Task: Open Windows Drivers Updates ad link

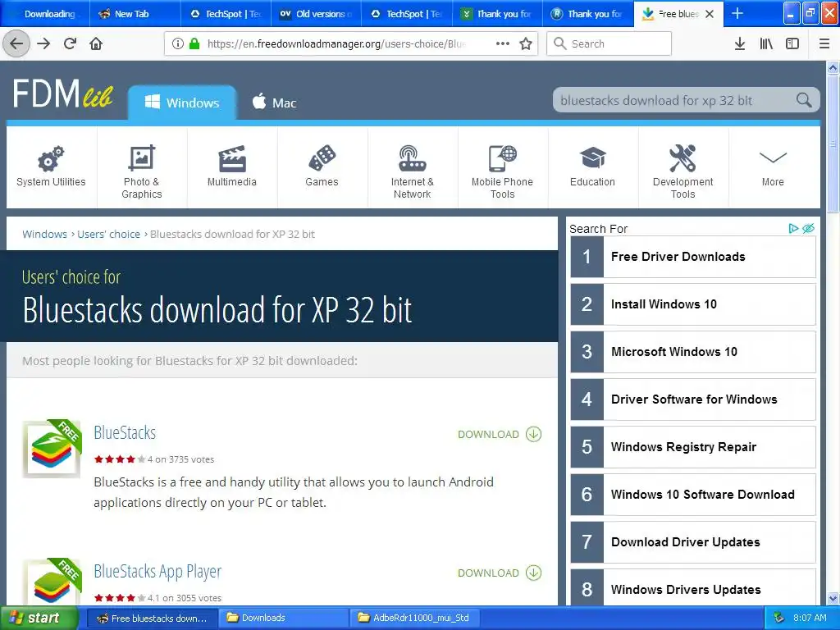Action: click(x=693, y=589)
